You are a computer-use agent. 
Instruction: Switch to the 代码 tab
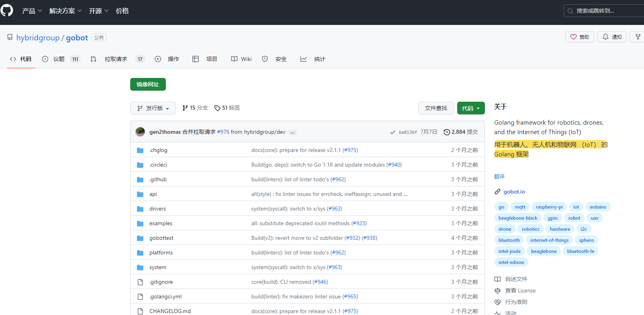tap(21, 59)
